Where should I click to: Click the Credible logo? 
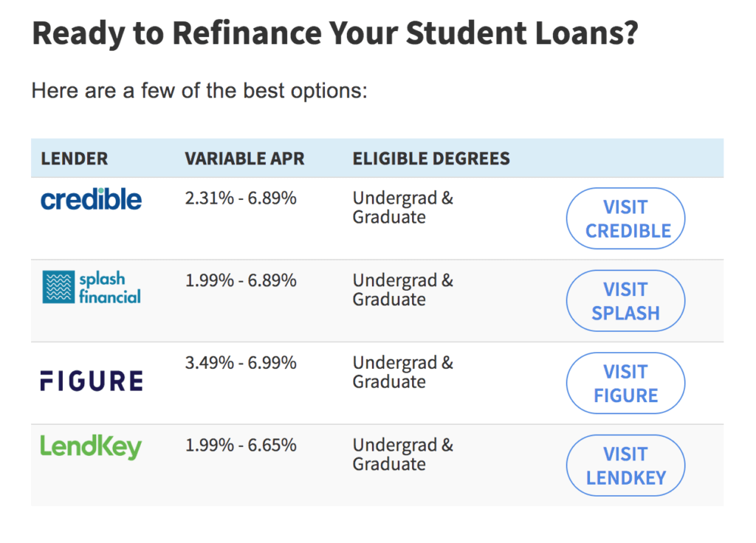pyautogui.click(x=91, y=199)
